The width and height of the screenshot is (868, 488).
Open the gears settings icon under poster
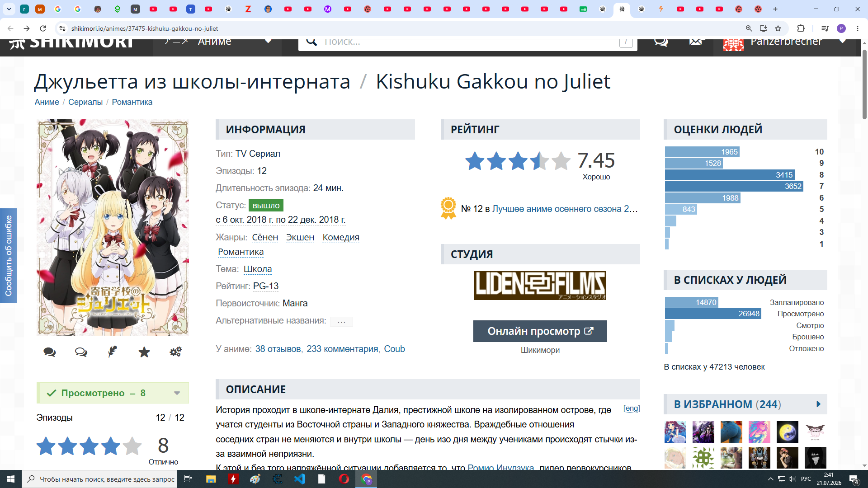coord(176,352)
